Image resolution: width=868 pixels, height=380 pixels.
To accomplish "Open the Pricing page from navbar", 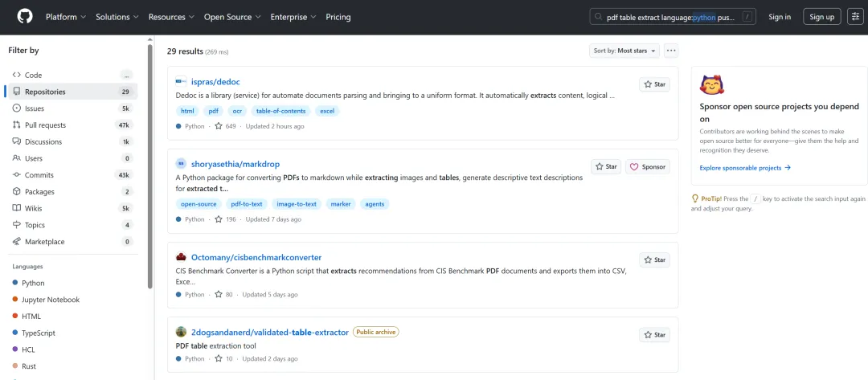I will [338, 17].
